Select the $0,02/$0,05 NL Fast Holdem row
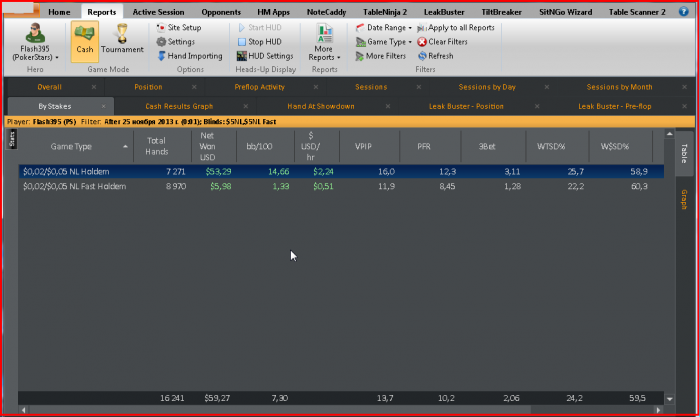The image size is (700, 417). [x=341, y=186]
